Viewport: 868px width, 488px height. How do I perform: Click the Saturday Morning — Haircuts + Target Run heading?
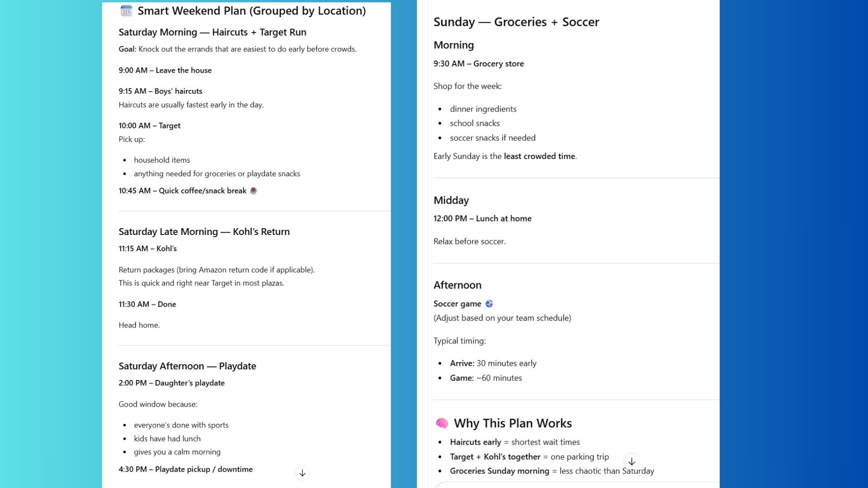[212, 32]
